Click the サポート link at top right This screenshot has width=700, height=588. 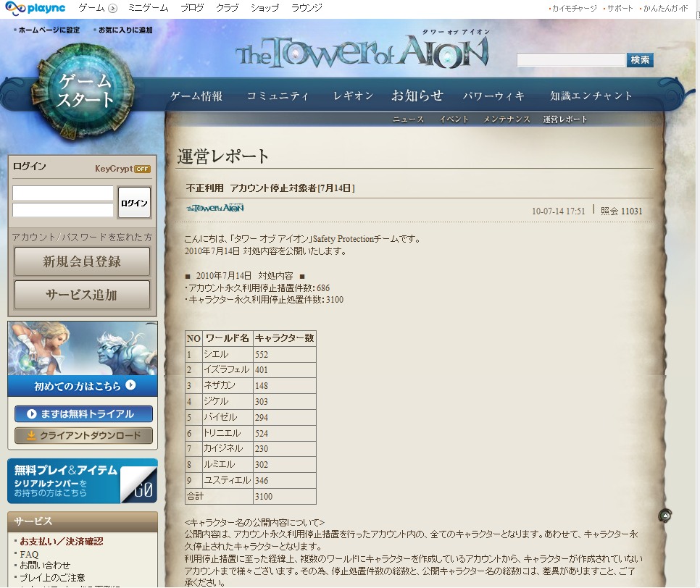(x=620, y=9)
